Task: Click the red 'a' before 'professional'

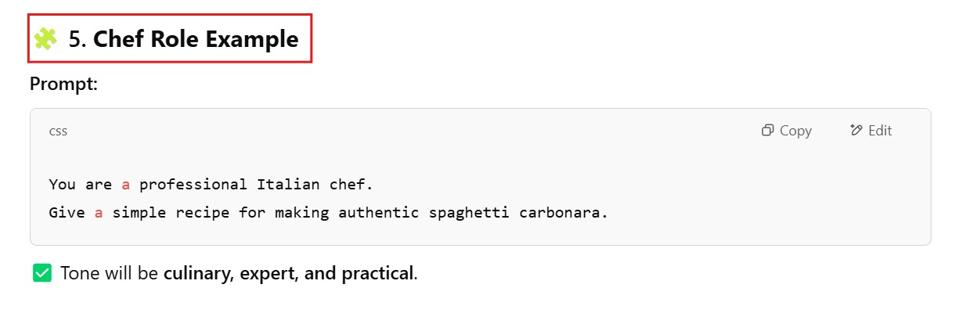Action: 126,185
